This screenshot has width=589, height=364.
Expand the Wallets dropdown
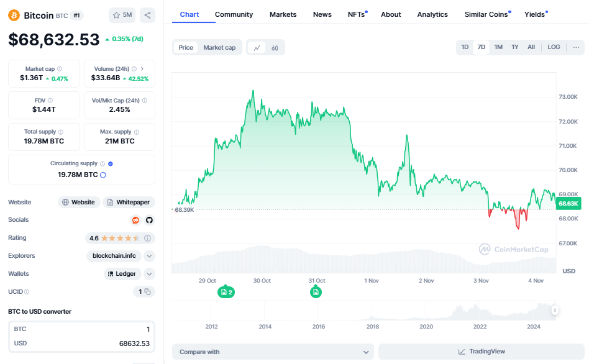coord(150,274)
